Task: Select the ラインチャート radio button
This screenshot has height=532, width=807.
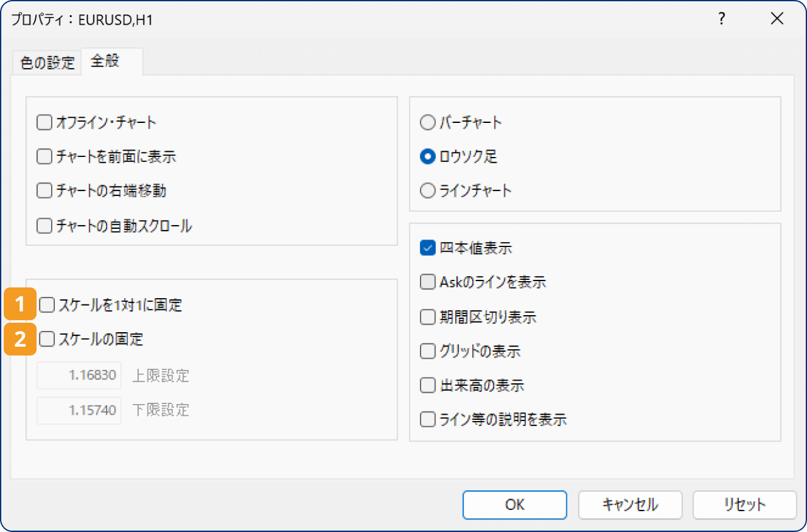Action: point(429,191)
